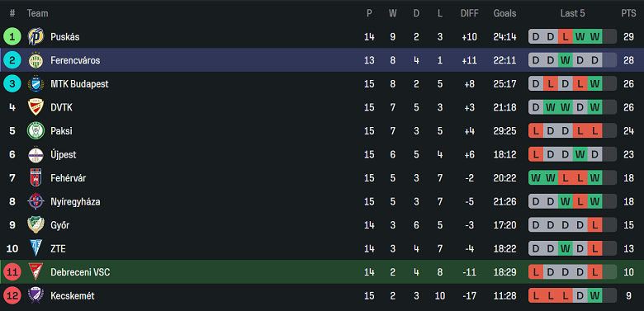Click the DVTK red shield logo
Viewport: 644px width, 311px height.
click(x=36, y=107)
